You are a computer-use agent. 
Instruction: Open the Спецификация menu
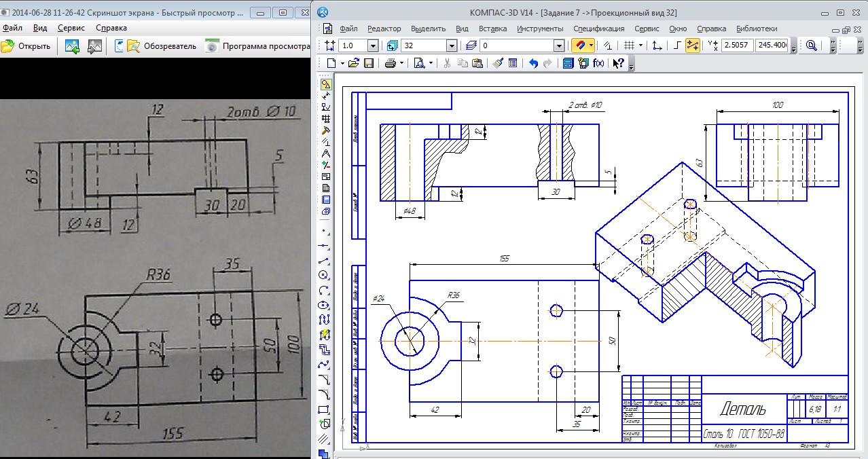click(598, 29)
